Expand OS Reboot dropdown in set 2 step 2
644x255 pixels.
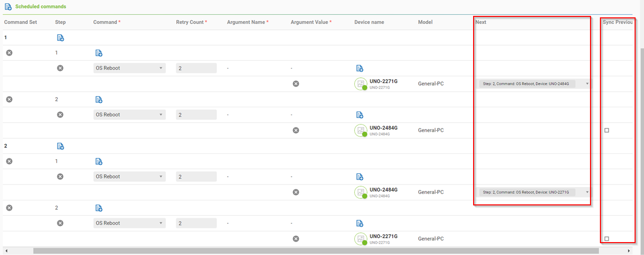pos(129,223)
